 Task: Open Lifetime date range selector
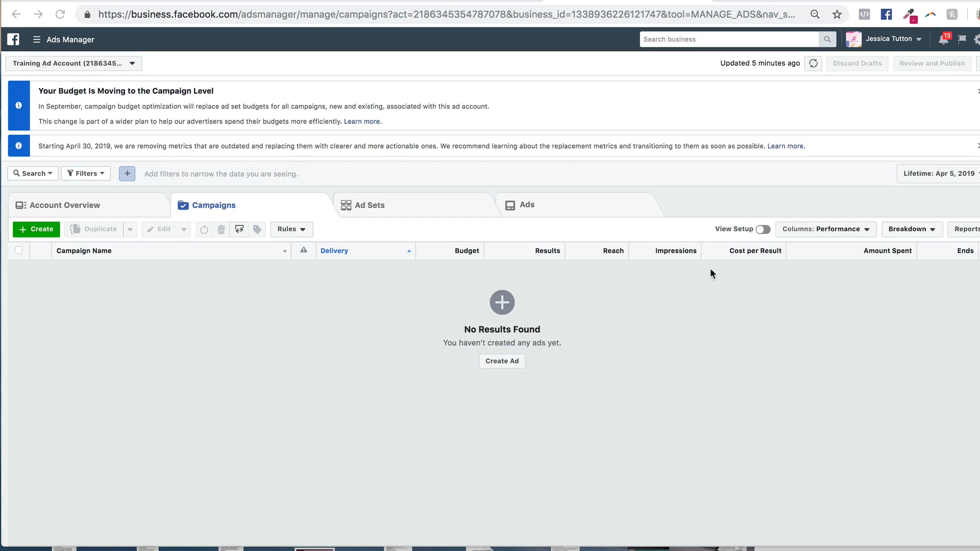point(939,173)
